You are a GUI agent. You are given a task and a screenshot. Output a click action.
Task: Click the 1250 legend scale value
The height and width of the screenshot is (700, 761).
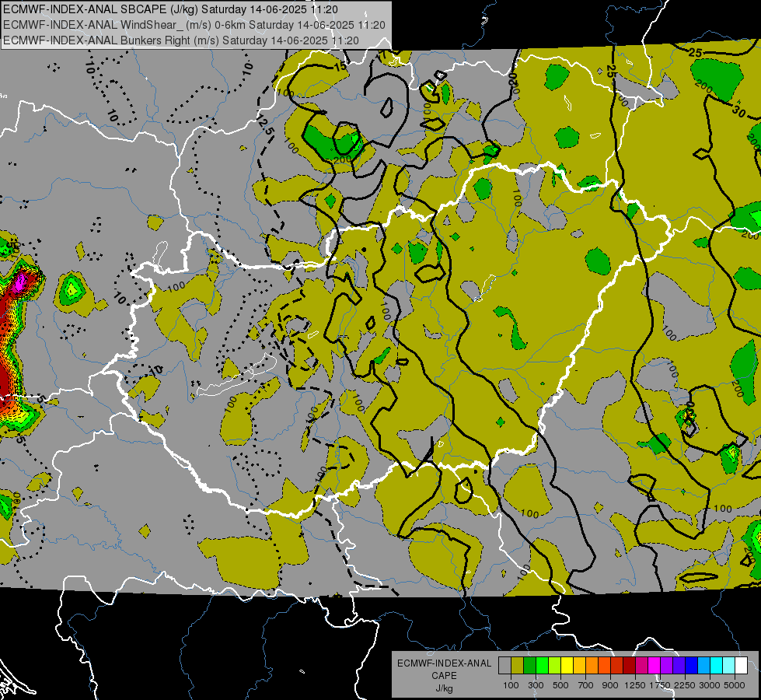[635, 685]
